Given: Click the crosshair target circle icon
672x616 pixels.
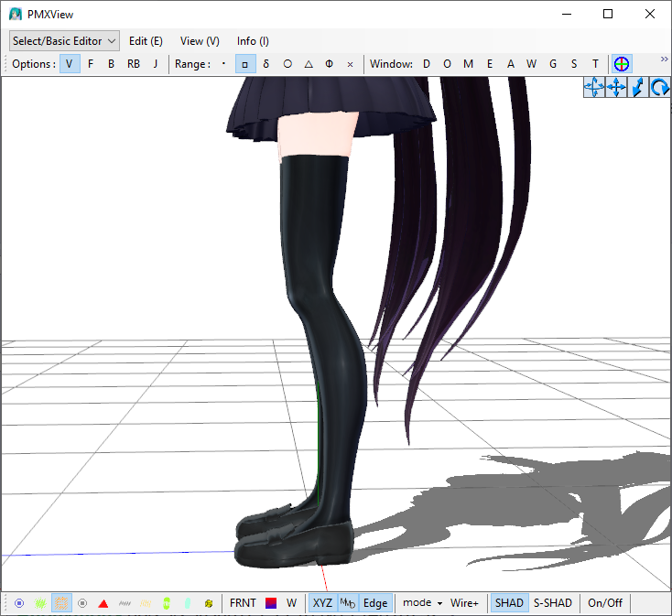Looking at the screenshot, I should 622,64.
